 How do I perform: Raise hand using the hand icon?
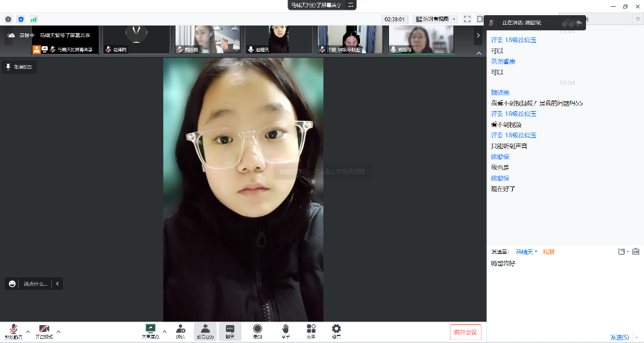click(285, 329)
